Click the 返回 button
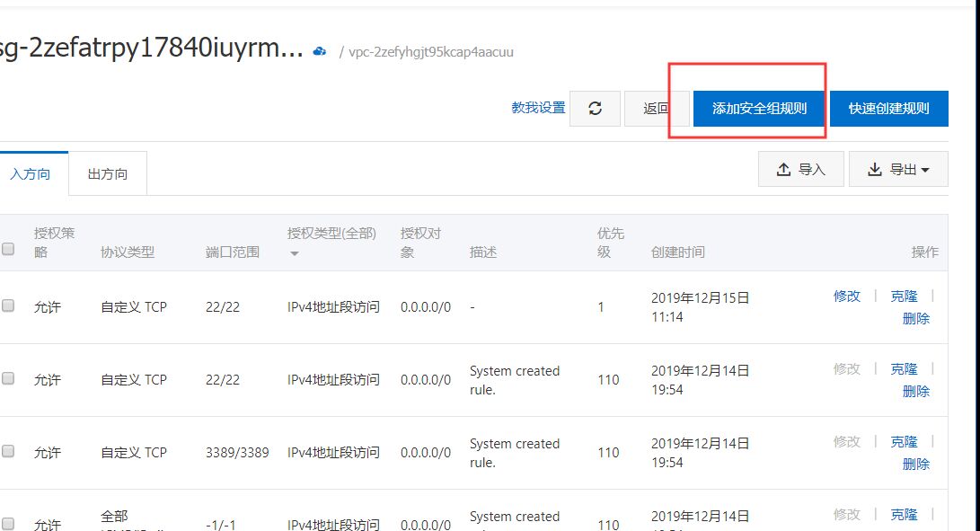This screenshot has height=531, width=980. 657,108
